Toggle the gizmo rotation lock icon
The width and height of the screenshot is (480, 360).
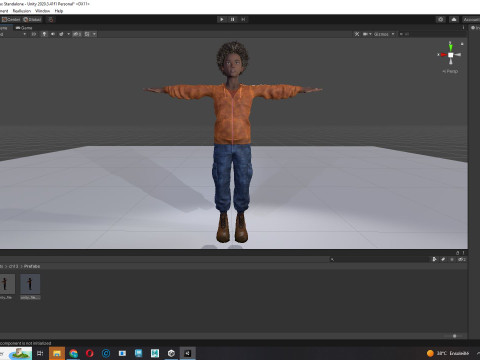click(462, 44)
